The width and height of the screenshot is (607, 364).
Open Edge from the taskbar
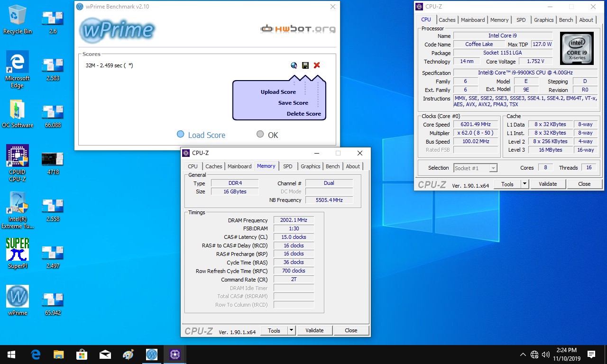tap(36, 355)
